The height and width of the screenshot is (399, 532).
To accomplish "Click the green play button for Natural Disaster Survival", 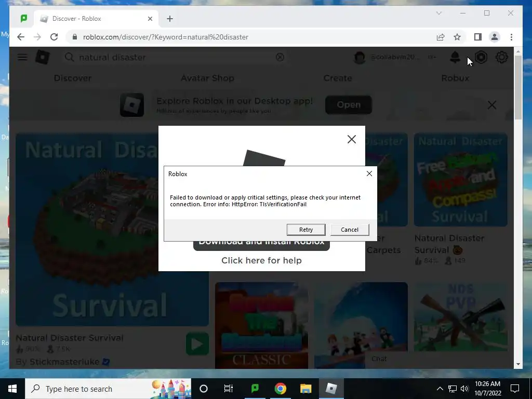I will 197,344.
